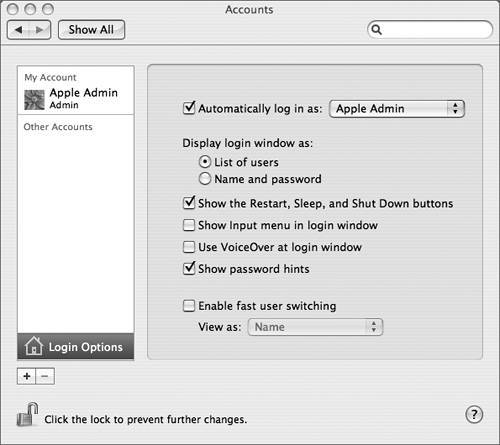Go back using the left arrow button
Viewport: 500px width, 445px height.
(18, 30)
